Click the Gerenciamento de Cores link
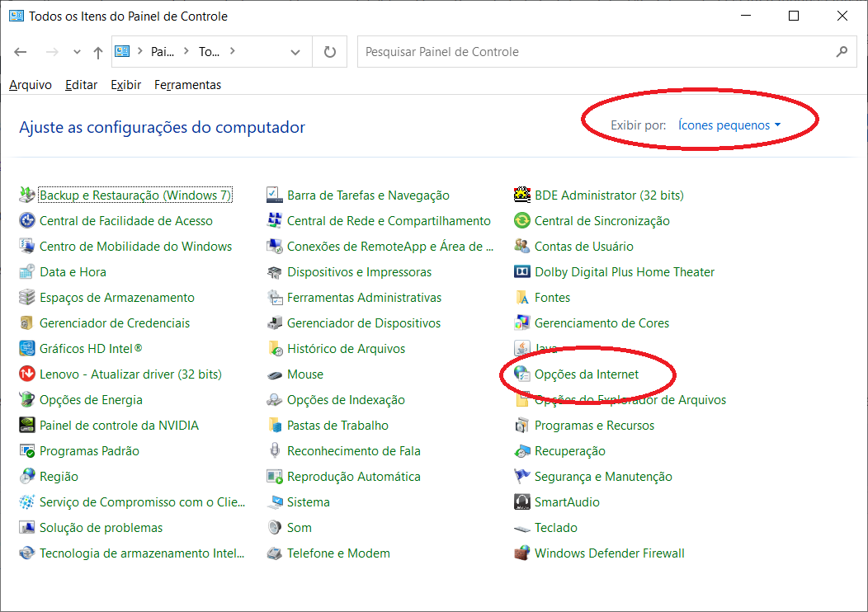 [x=601, y=322]
